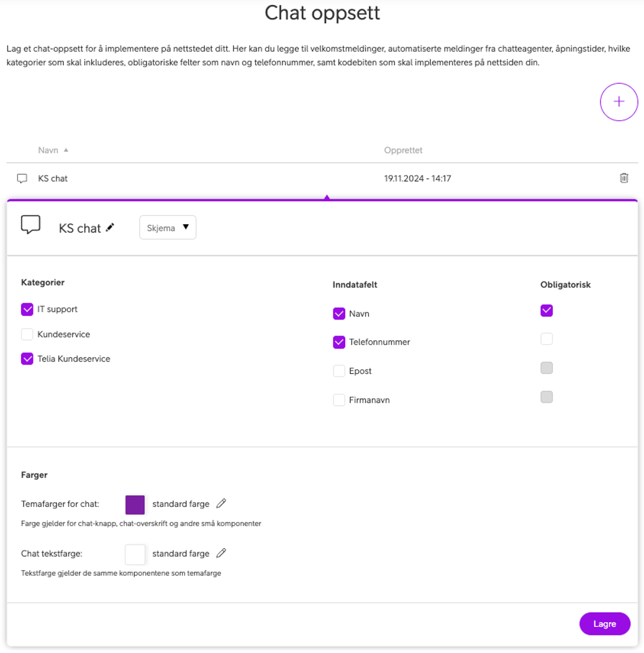Edit the Chat tekstfarge color with pencil icon

pyautogui.click(x=221, y=553)
